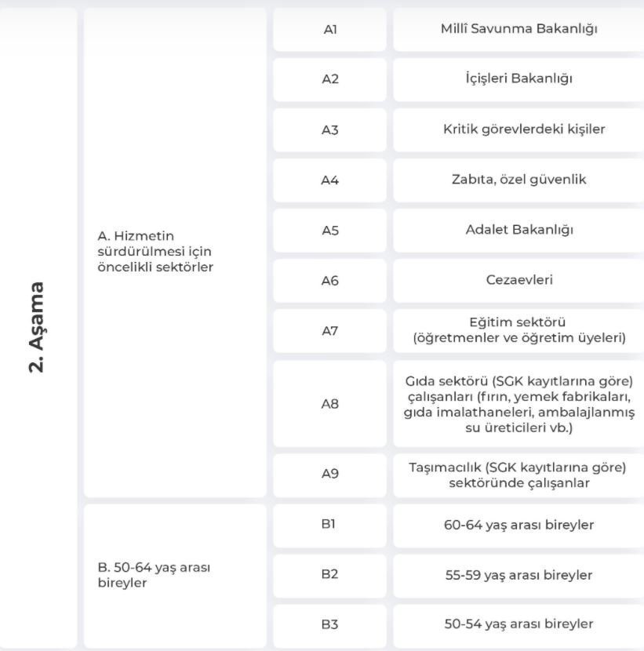
Task: Select the A3 code cell
Action: (x=329, y=129)
